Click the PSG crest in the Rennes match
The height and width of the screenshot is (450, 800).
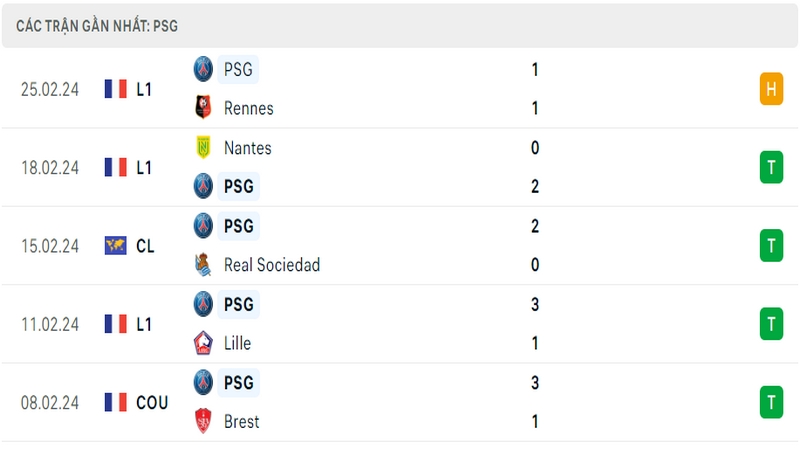pos(203,69)
